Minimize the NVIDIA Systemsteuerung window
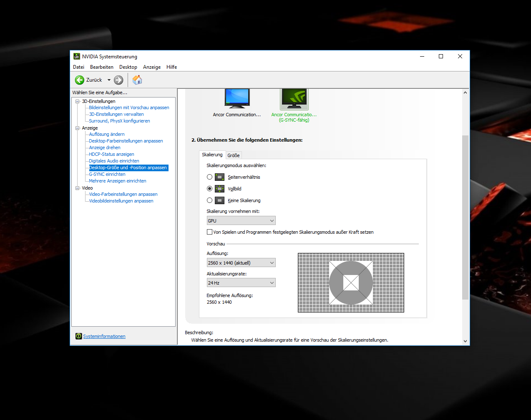Viewport: 531px width, 420px height. [x=422, y=56]
